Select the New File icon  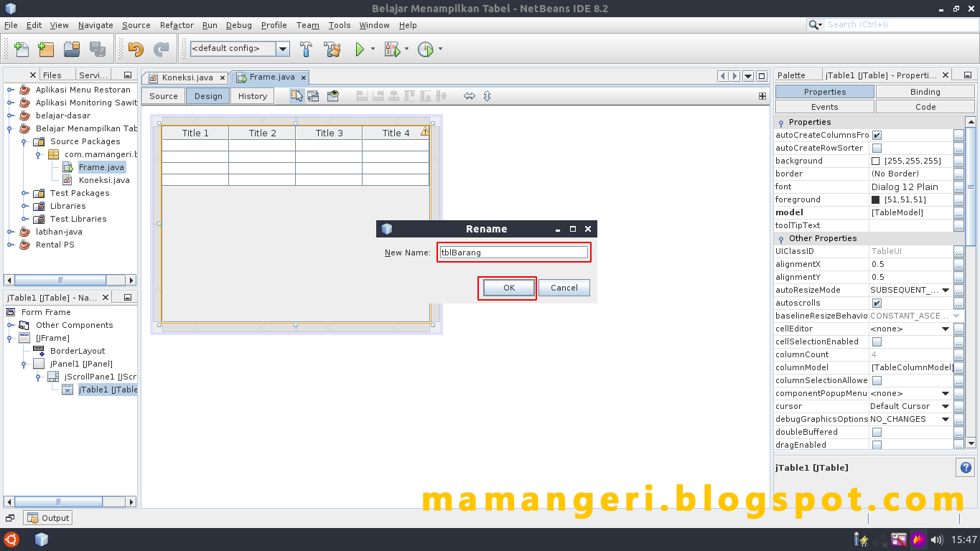click(x=20, y=49)
